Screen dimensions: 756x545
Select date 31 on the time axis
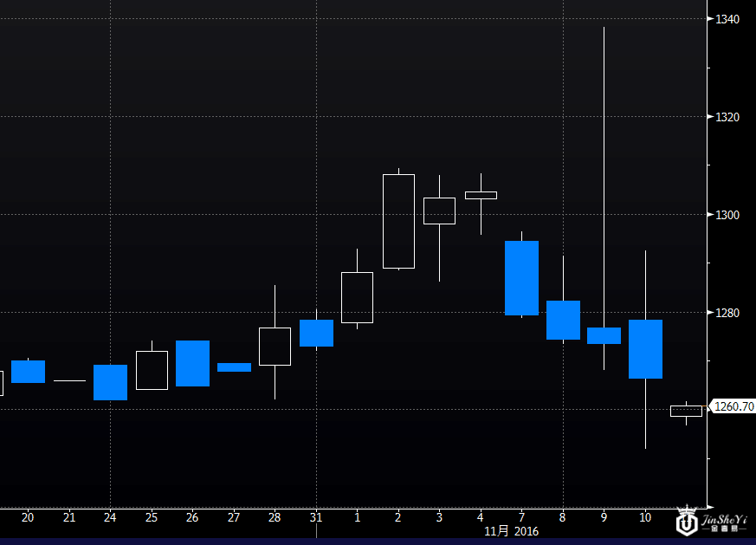pos(316,517)
